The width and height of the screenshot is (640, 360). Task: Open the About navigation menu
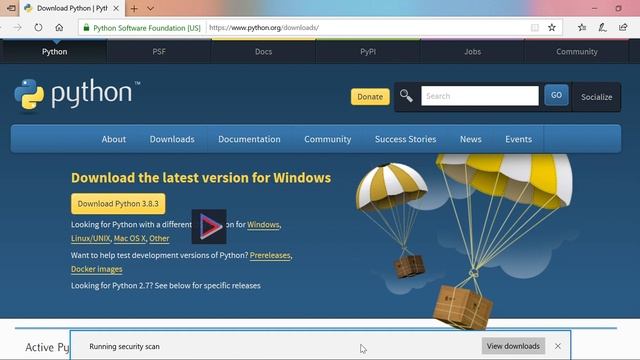113,139
